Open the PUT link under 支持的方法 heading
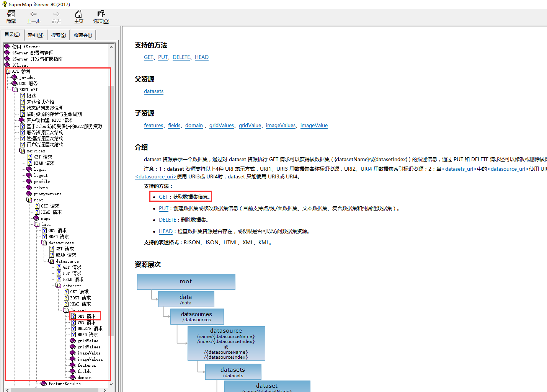Viewport: 547px width, 392px height. click(163, 57)
